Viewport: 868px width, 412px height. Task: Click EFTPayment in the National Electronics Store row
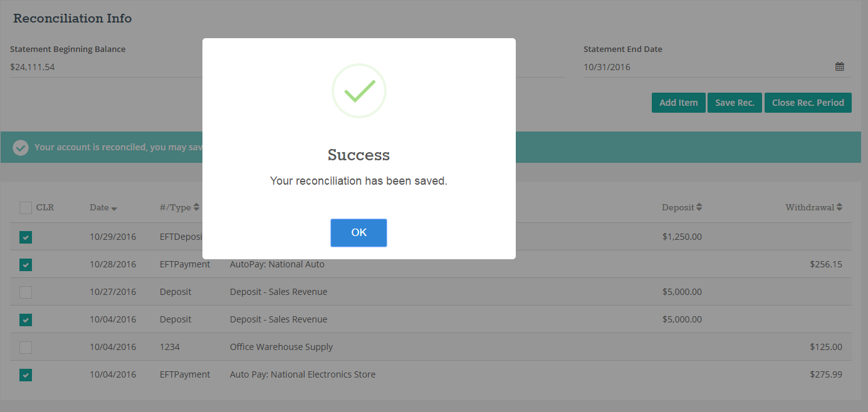(185, 374)
